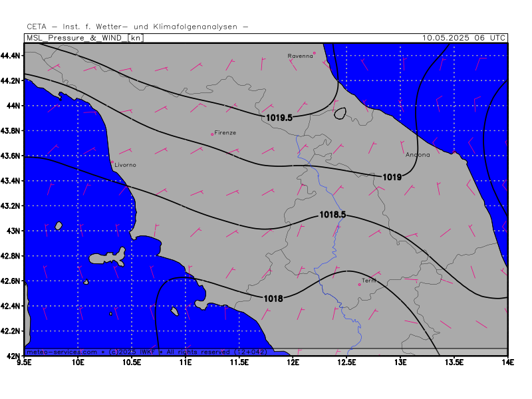Click the date 10.05.2025 06 UTC
532x399 pixels.
tap(464, 38)
